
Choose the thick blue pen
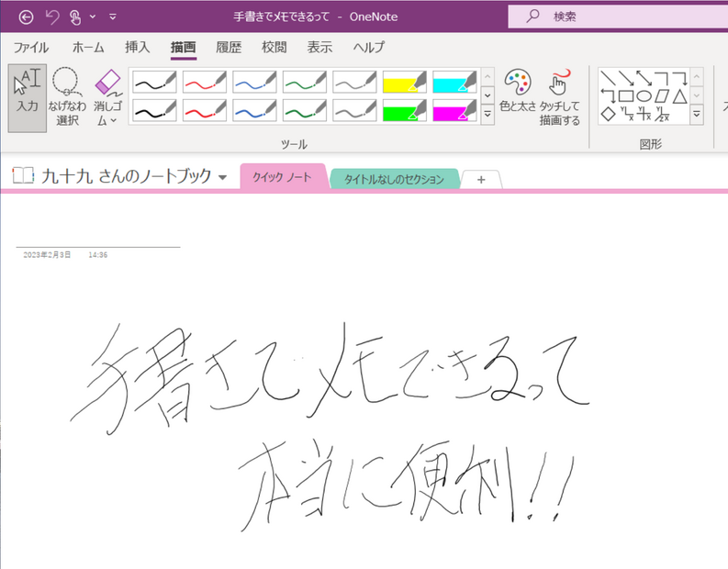(255, 110)
